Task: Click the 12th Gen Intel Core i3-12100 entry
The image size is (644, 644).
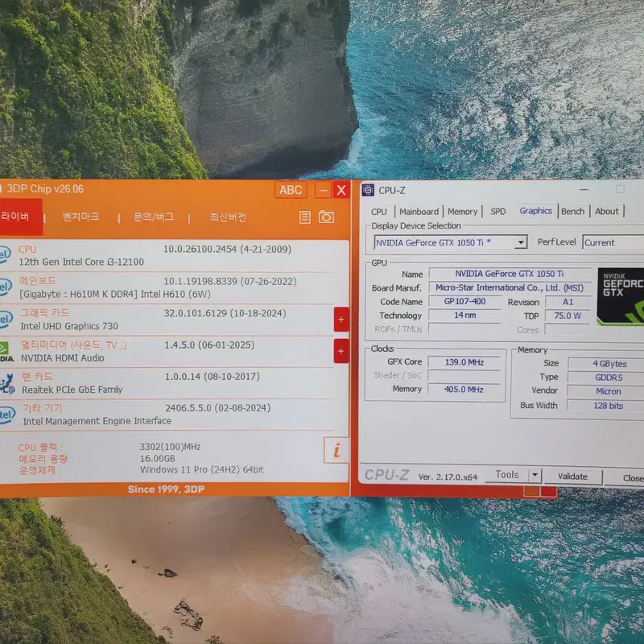Action: (81, 262)
